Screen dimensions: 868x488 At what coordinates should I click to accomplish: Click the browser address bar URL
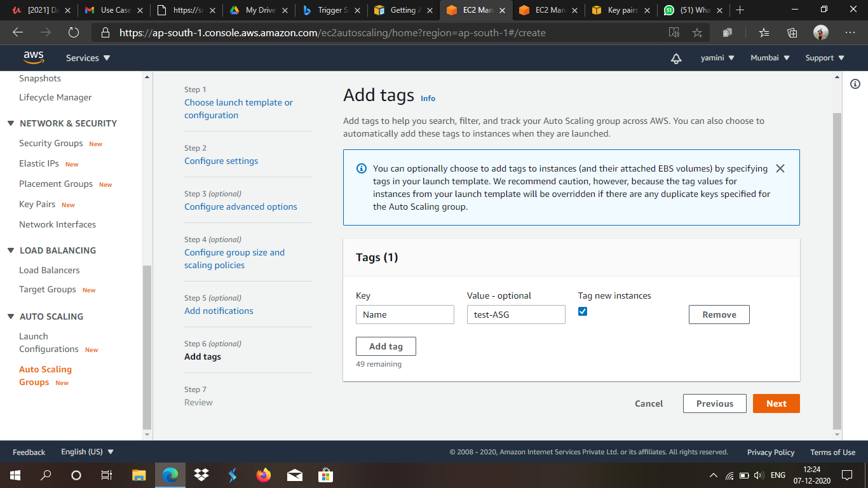click(332, 32)
